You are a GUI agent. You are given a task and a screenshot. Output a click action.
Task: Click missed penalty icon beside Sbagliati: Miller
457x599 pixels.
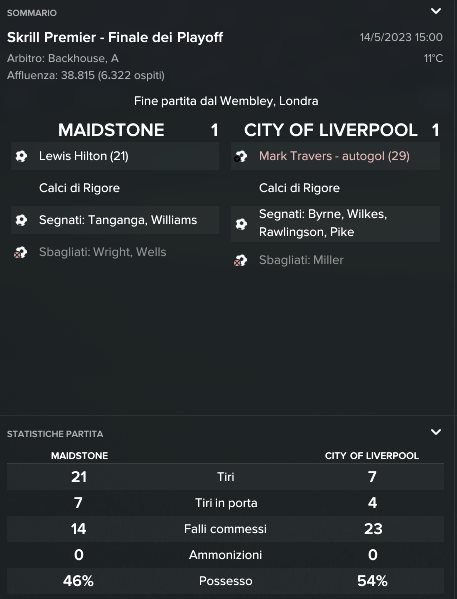coord(240,260)
